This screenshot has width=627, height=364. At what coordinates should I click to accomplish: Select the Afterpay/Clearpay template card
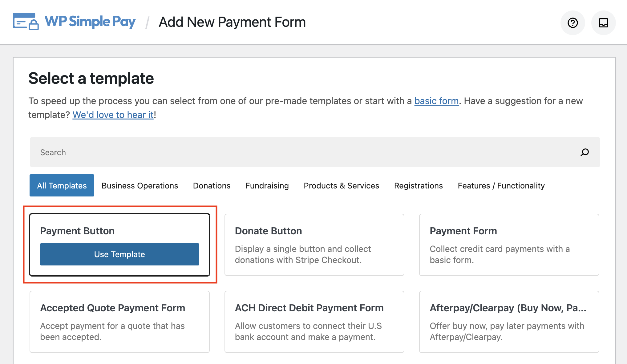tap(509, 322)
